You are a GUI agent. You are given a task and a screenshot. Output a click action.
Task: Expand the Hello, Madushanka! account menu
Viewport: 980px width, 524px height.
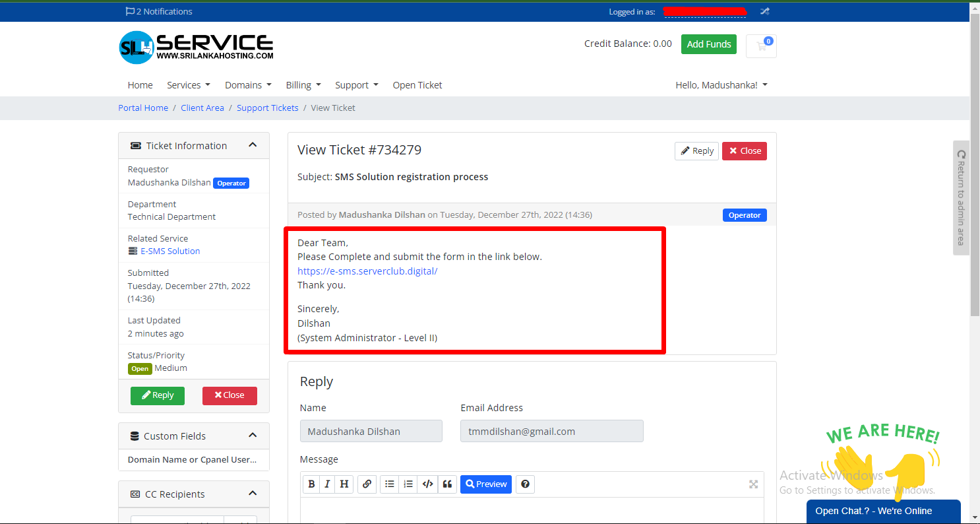point(721,85)
